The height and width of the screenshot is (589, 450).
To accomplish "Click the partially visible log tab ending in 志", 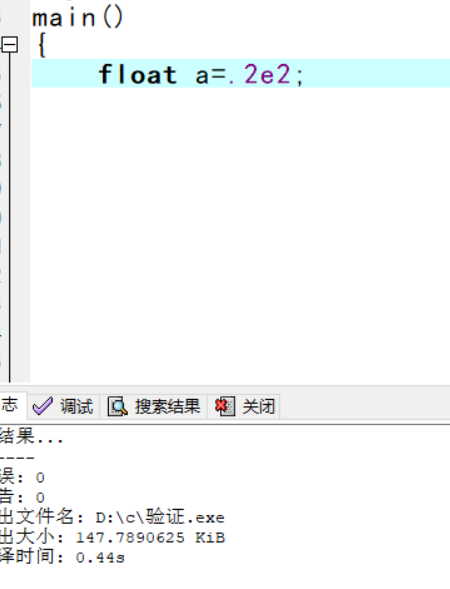I will point(12,406).
